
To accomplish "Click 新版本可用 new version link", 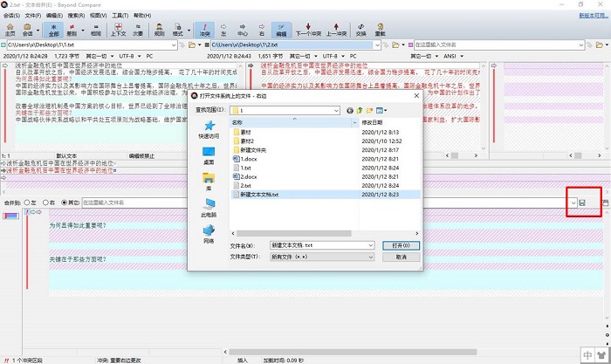I will (x=593, y=16).
